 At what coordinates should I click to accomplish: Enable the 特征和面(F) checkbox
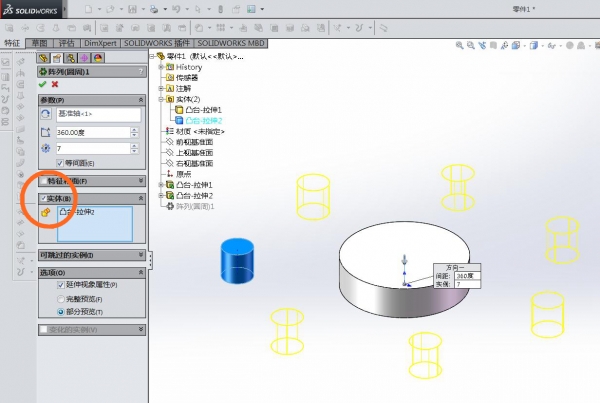click(x=44, y=181)
